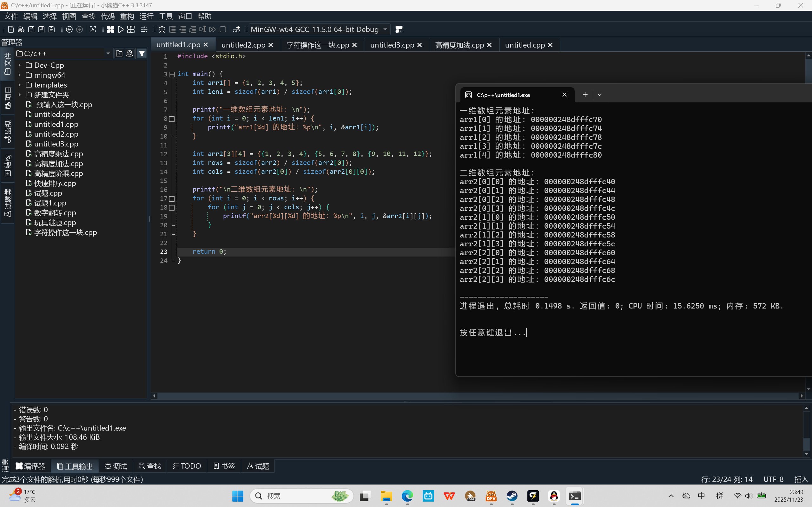The image size is (812, 507).
Task: Toggle the file filter funnel button
Action: coord(142,53)
